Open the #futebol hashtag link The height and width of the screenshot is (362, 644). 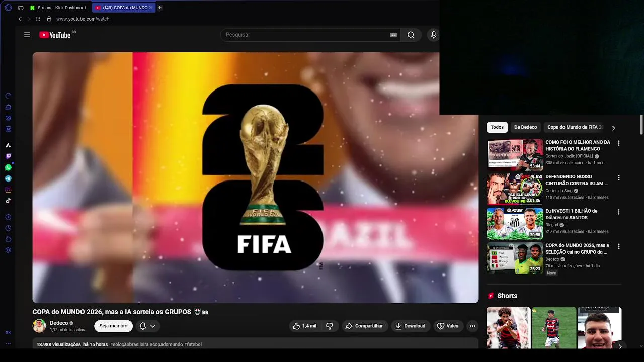193,344
